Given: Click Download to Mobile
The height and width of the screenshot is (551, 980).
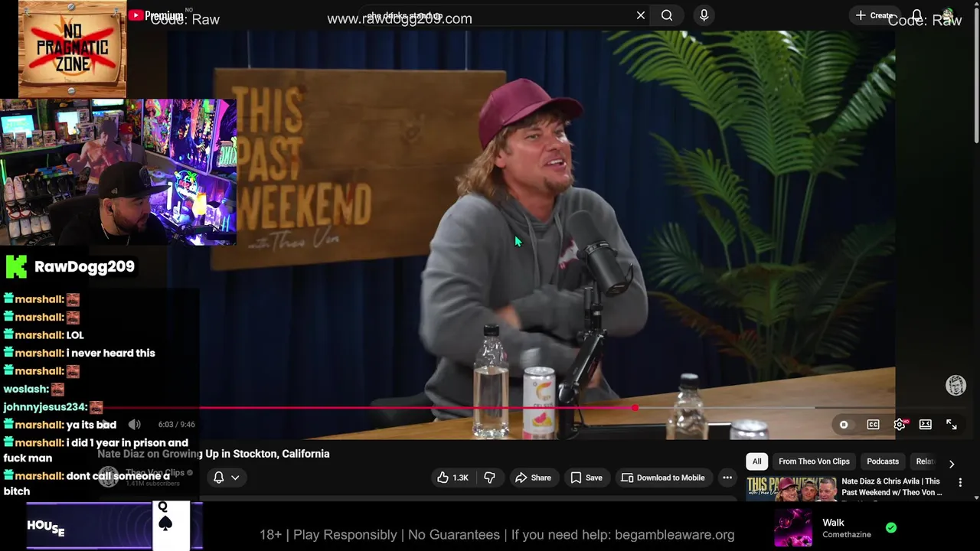Looking at the screenshot, I should [663, 478].
